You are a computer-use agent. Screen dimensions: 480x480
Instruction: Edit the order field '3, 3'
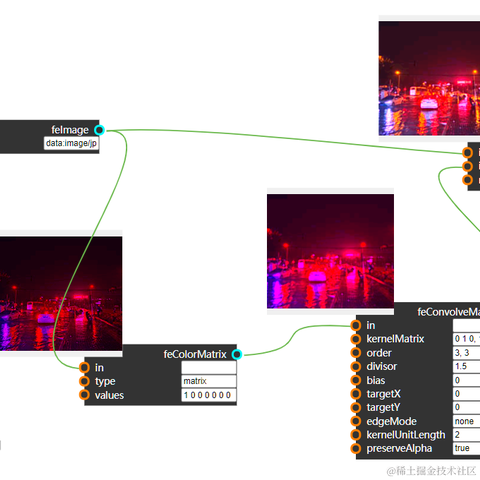(466, 353)
